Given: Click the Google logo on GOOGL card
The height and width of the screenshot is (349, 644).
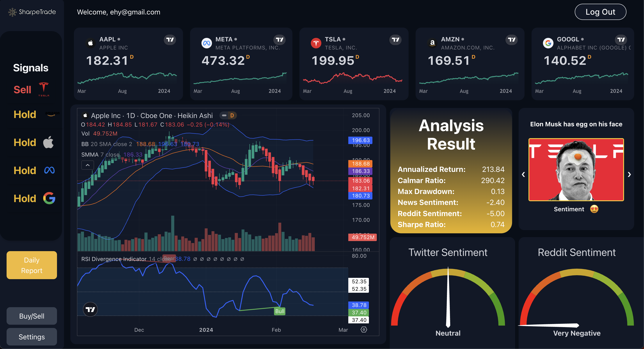Looking at the screenshot, I should tap(548, 43).
